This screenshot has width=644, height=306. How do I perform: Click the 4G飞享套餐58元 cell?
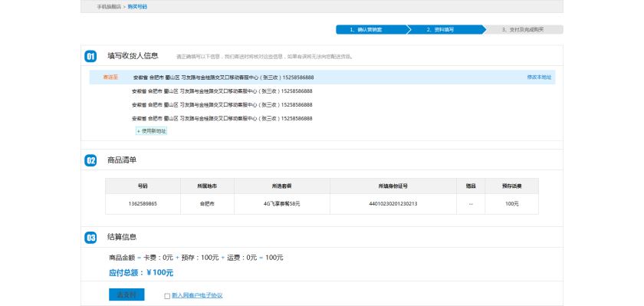[282, 204]
